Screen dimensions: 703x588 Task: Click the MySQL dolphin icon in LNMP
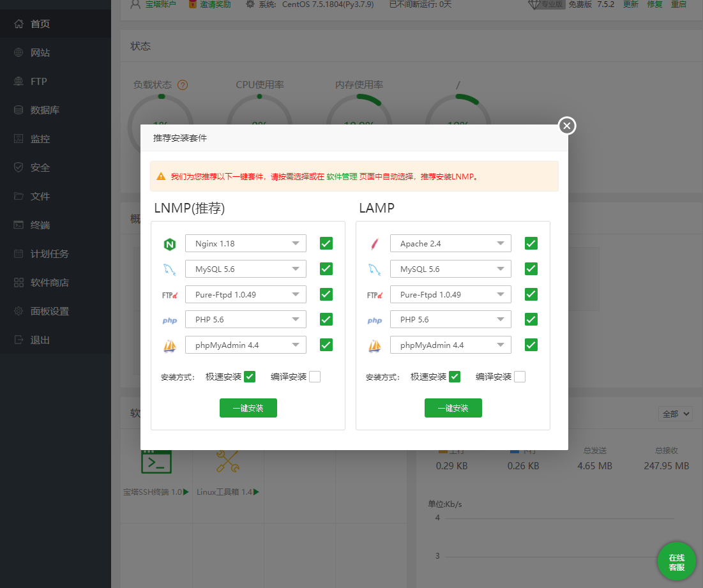point(169,269)
